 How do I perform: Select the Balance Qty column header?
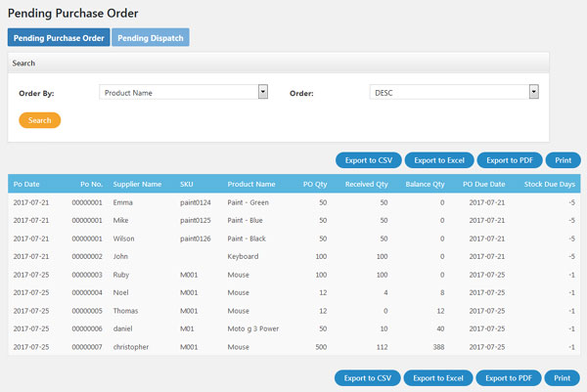(x=425, y=184)
